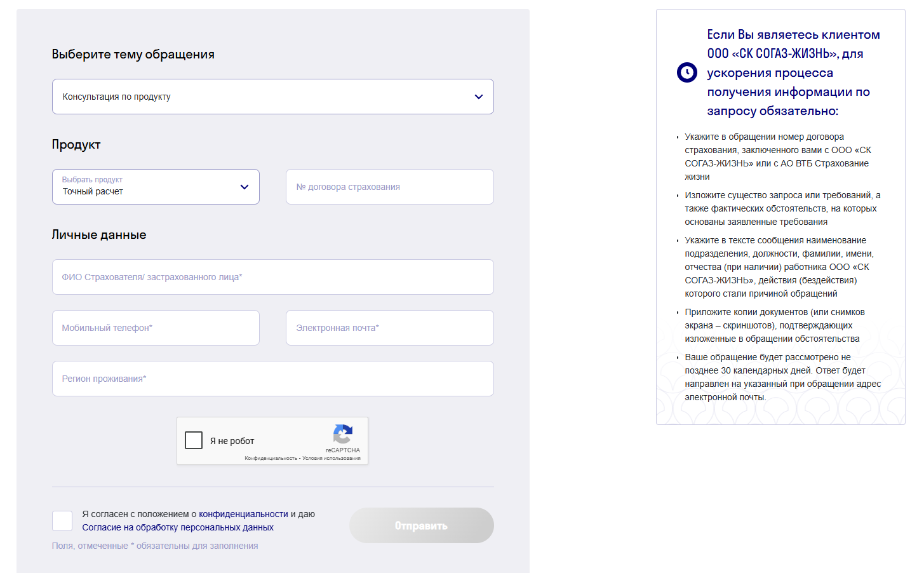Screen dimensions: 924x573
Task: Click the 'Если Вы являетесь клиентом' heading
Action: pyautogui.click(x=793, y=72)
